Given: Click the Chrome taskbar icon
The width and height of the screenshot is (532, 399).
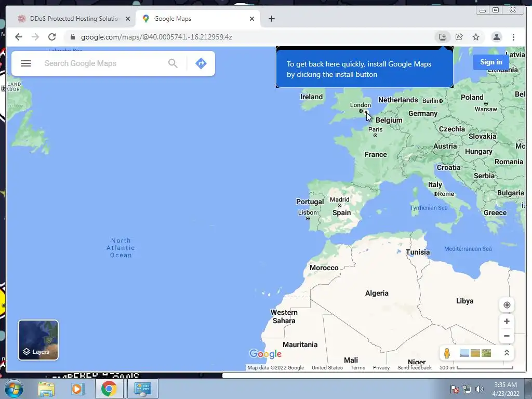Looking at the screenshot, I should click(109, 389).
